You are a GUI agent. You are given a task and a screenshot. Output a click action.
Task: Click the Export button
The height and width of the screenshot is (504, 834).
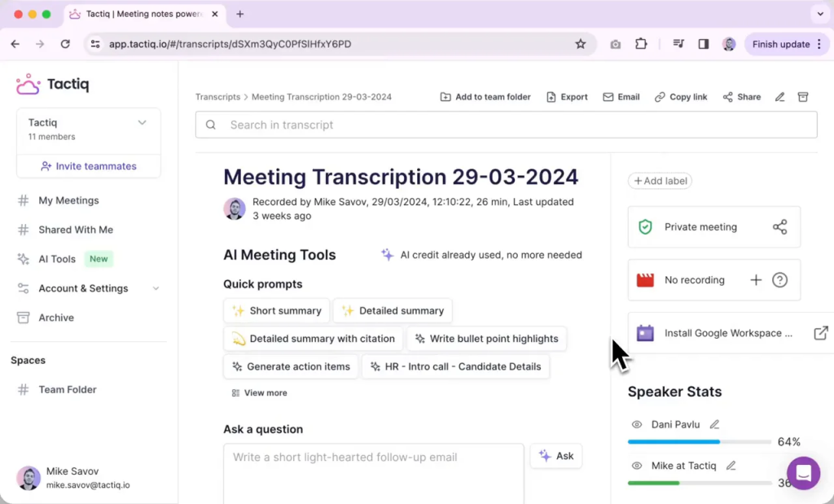tap(567, 97)
